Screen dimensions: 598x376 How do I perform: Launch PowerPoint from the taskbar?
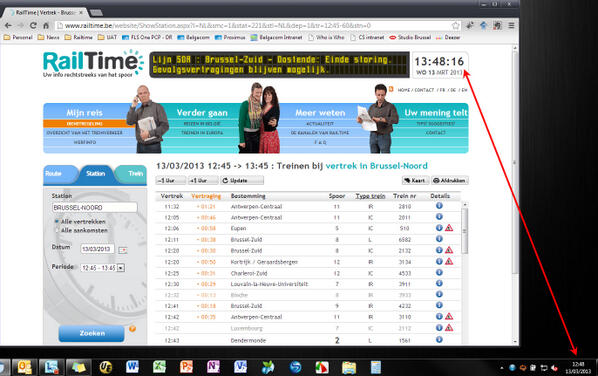[x=186, y=367]
